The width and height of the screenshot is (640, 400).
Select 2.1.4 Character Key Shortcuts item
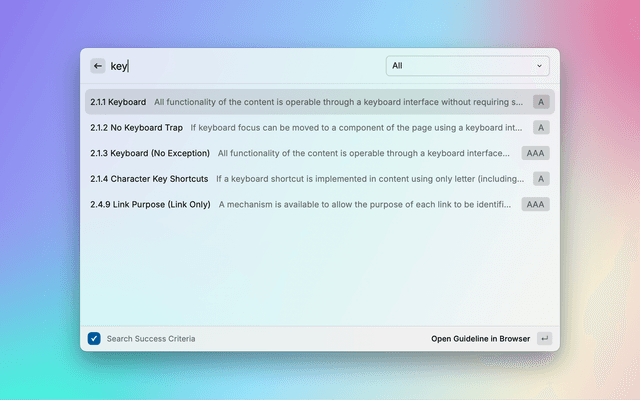(x=149, y=179)
